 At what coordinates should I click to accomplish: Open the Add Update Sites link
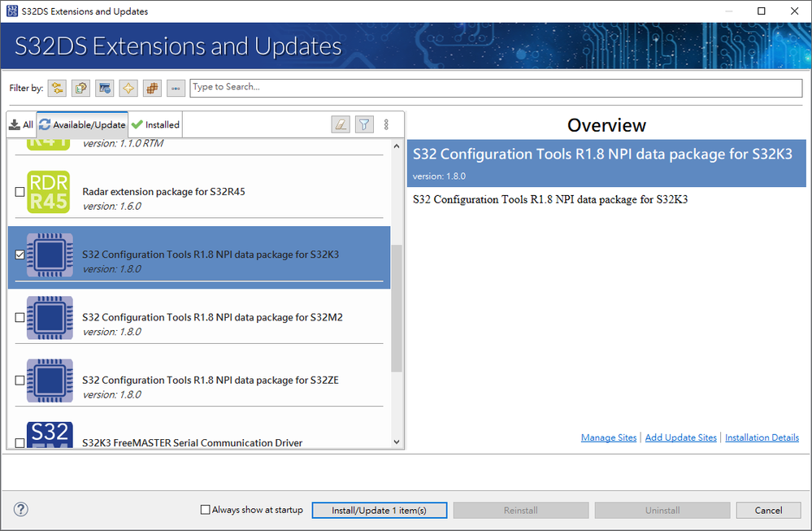[680, 437]
